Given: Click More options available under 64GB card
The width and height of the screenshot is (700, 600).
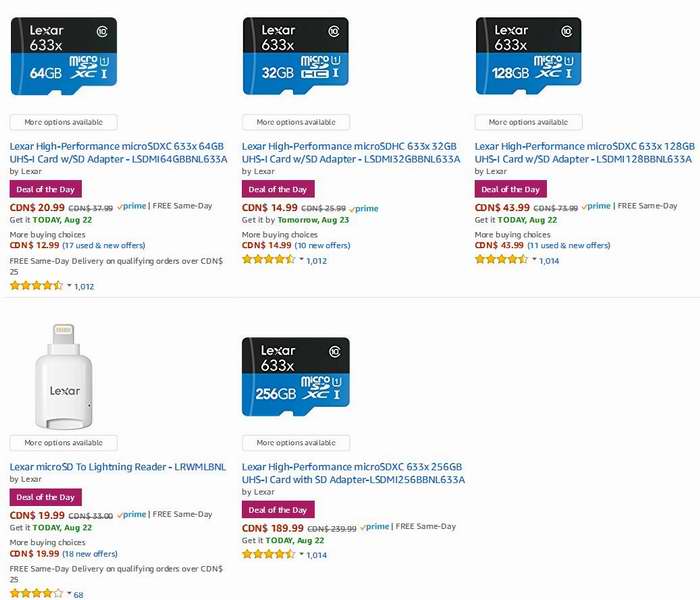Looking at the screenshot, I should (63, 122).
